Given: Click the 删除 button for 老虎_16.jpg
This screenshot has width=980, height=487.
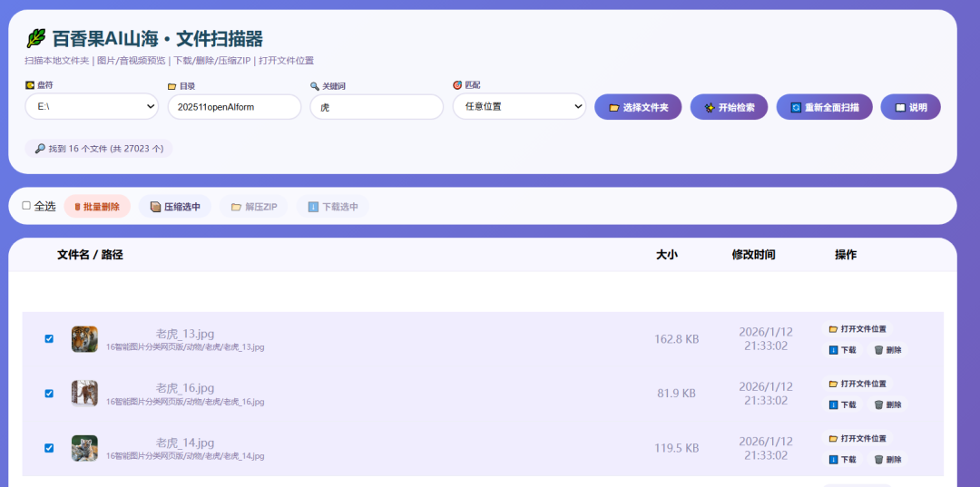Looking at the screenshot, I should [x=887, y=404].
